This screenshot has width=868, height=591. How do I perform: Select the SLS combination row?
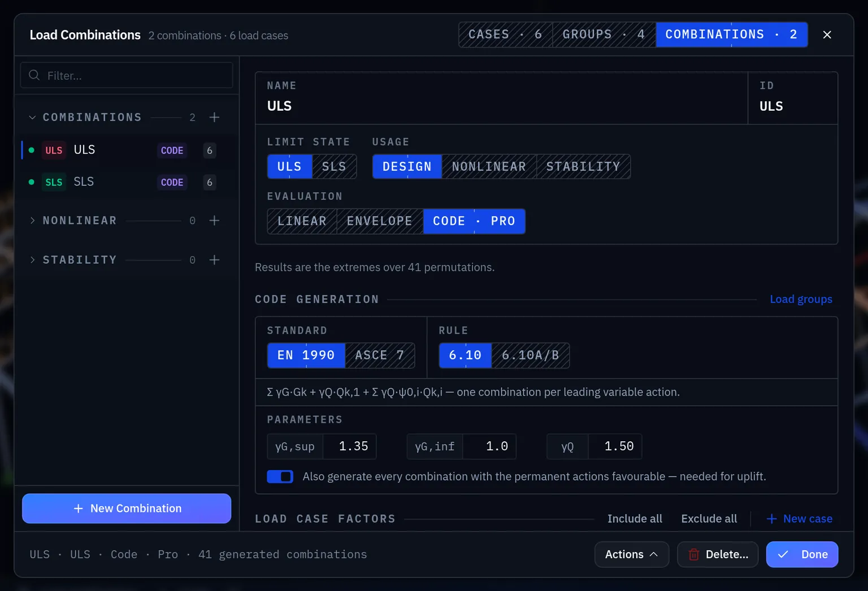(127, 182)
